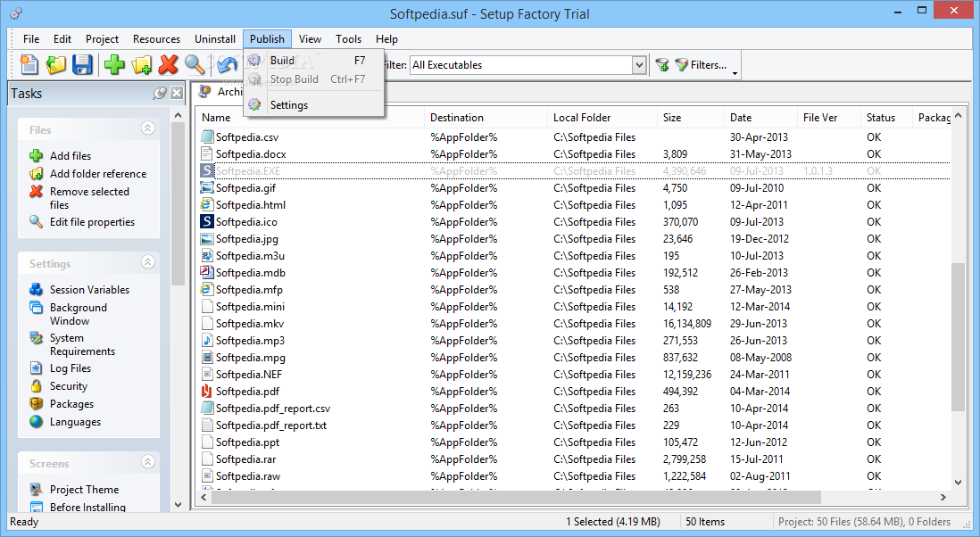
Task: Click the magnifier File Properties toolbar icon
Action: pos(195,64)
